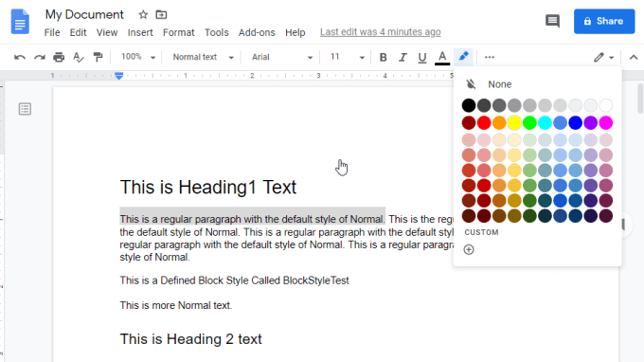Click the This is more Normal text line
This screenshot has width=644, height=362.
click(x=176, y=306)
